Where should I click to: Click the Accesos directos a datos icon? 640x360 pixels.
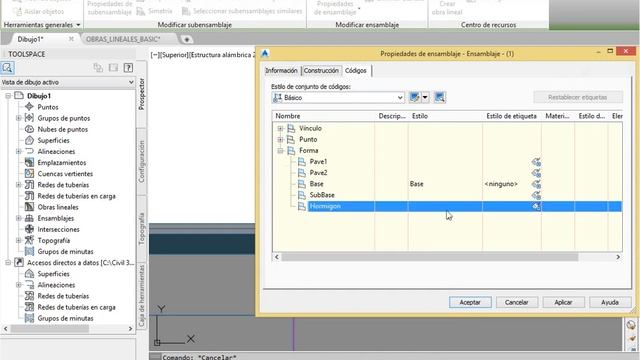point(19,262)
